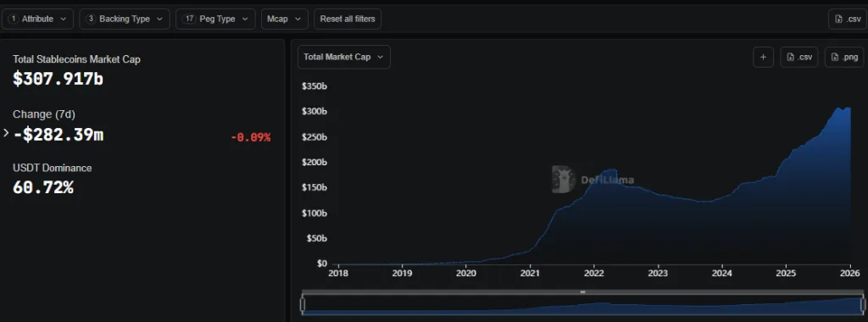Open the Backing Type filter dropdown
This screenshot has width=868, height=322.
(125, 19)
